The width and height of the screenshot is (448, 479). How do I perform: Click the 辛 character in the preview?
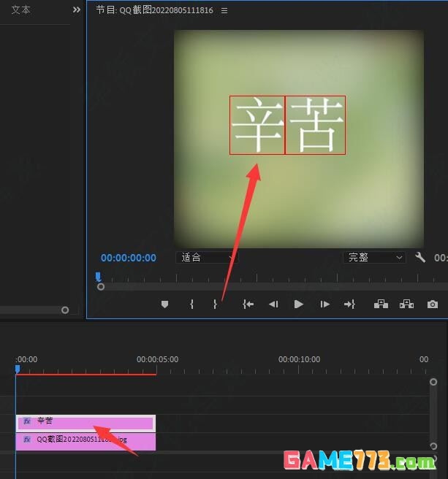pos(257,125)
